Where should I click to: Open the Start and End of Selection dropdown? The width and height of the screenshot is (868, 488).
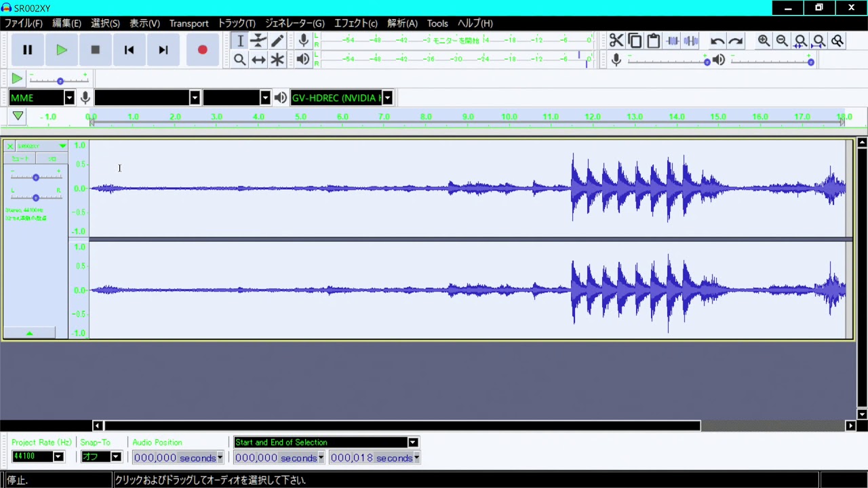(x=412, y=443)
